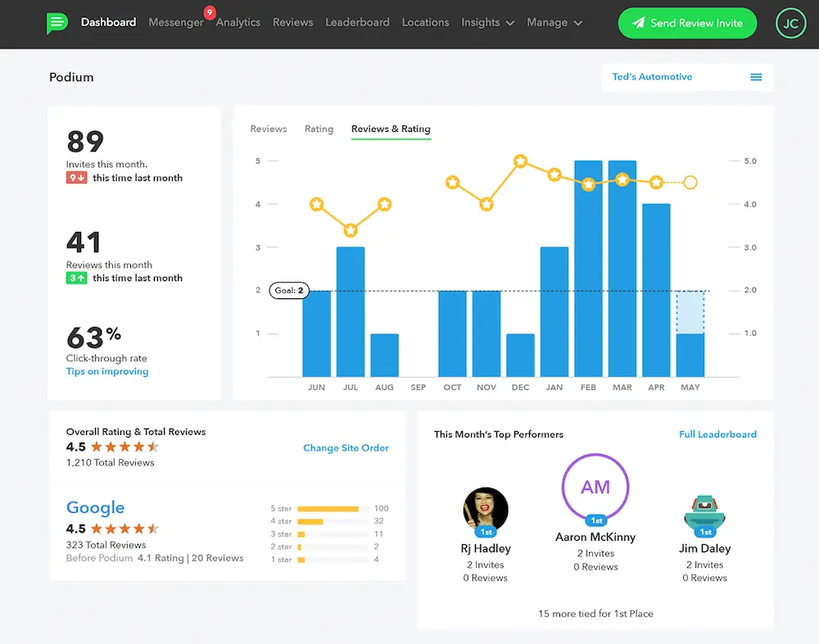Screen dimensions: 819x644
Task: Open the JC user avatar menu
Action: pyautogui.click(x=791, y=23)
